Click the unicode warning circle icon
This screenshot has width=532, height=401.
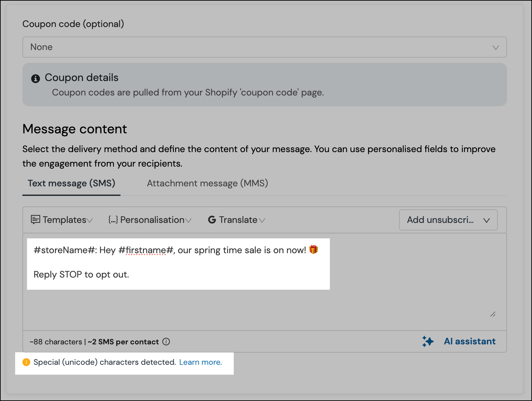click(26, 362)
